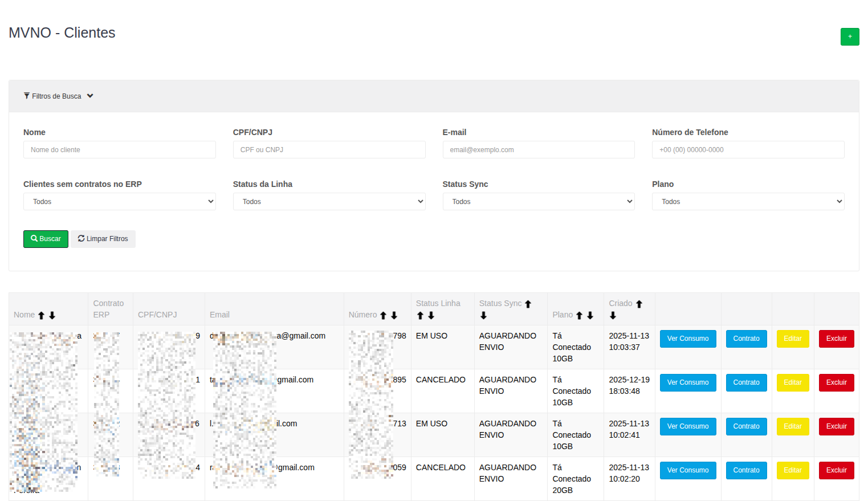Open the Status da Linha dropdown
The image size is (868, 501).
329,202
